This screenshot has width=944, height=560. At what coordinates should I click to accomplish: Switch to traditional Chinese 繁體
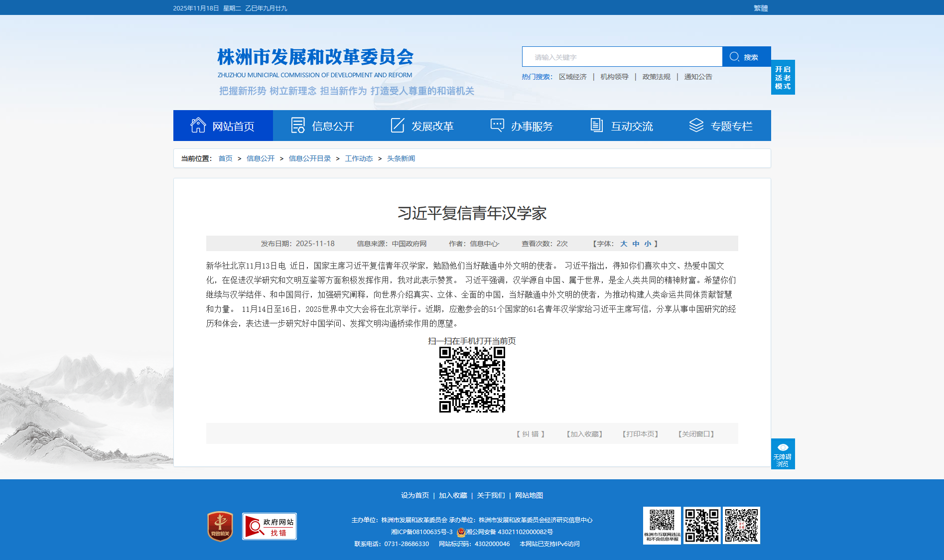(760, 8)
